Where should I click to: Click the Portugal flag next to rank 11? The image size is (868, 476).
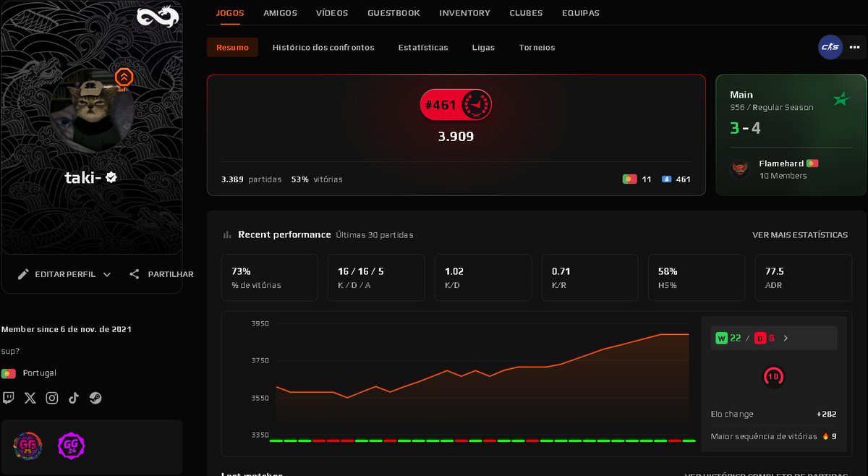pos(629,179)
